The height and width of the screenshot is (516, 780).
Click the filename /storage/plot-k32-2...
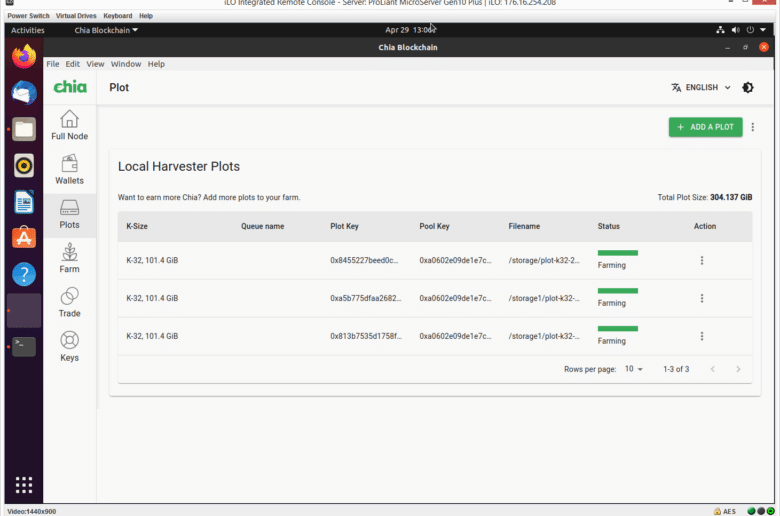pos(544,260)
